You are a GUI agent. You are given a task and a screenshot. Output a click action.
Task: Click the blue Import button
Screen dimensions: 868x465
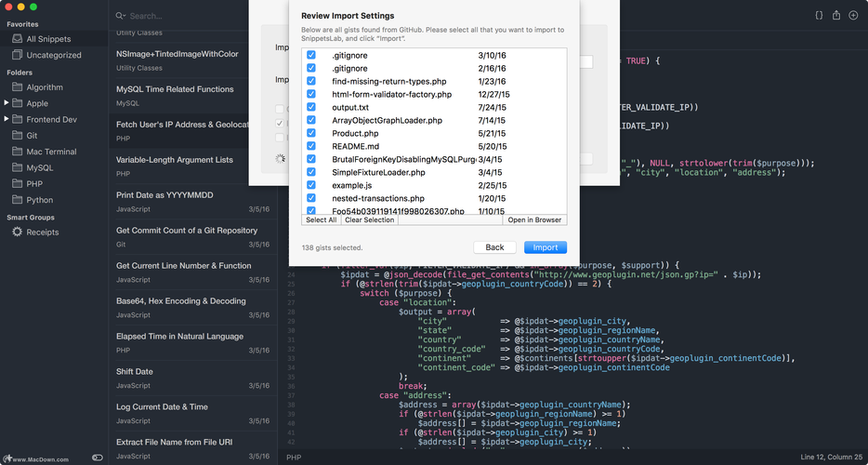pos(546,247)
